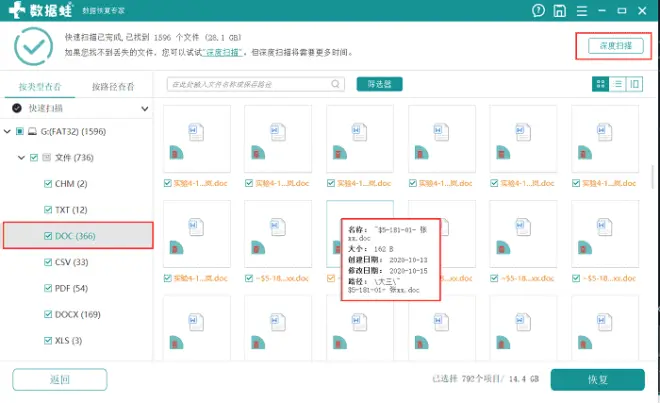Select the DOCX (169) tree label
Screen dimensions: 660x403
pyautogui.click(x=78, y=314)
